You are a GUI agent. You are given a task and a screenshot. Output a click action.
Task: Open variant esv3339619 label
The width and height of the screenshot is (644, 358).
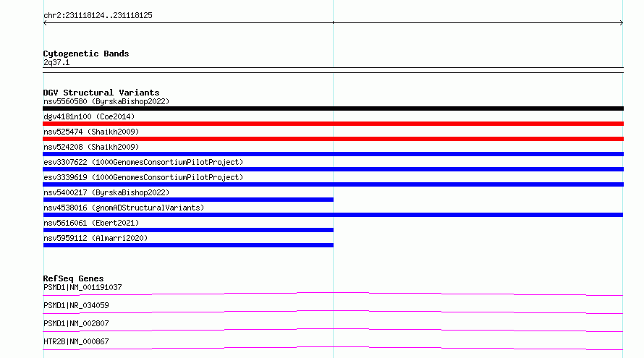pos(143,177)
